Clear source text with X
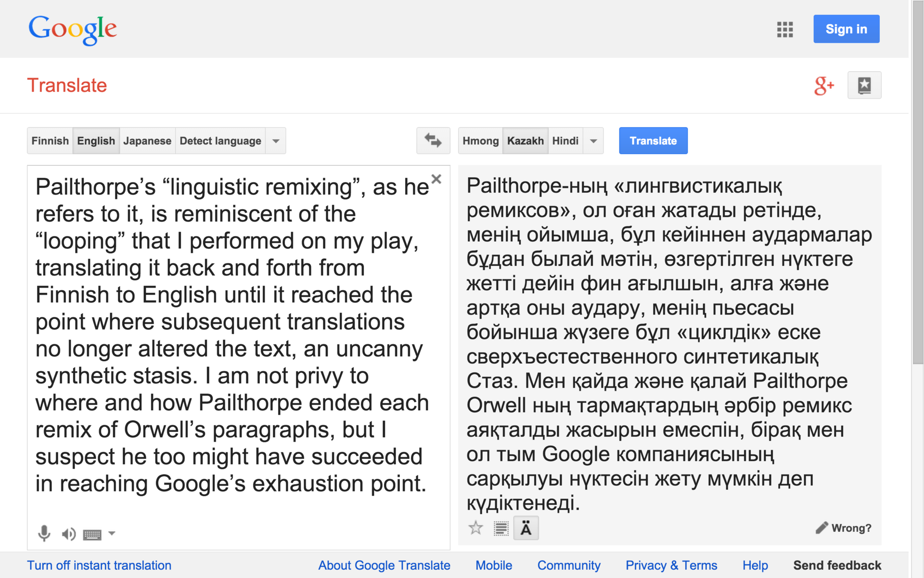Image resolution: width=924 pixels, height=578 pixels. click(x=436, y=179)
